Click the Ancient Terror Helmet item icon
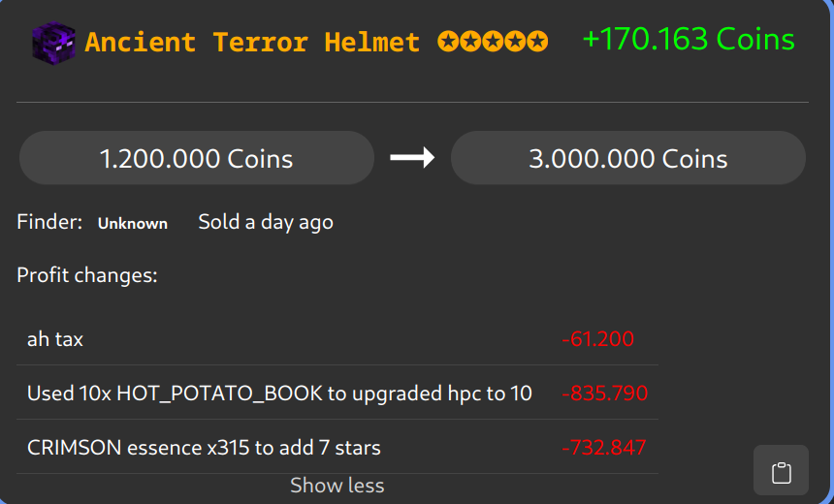This screenshot has width=834, height=504. tap(53, 43)
